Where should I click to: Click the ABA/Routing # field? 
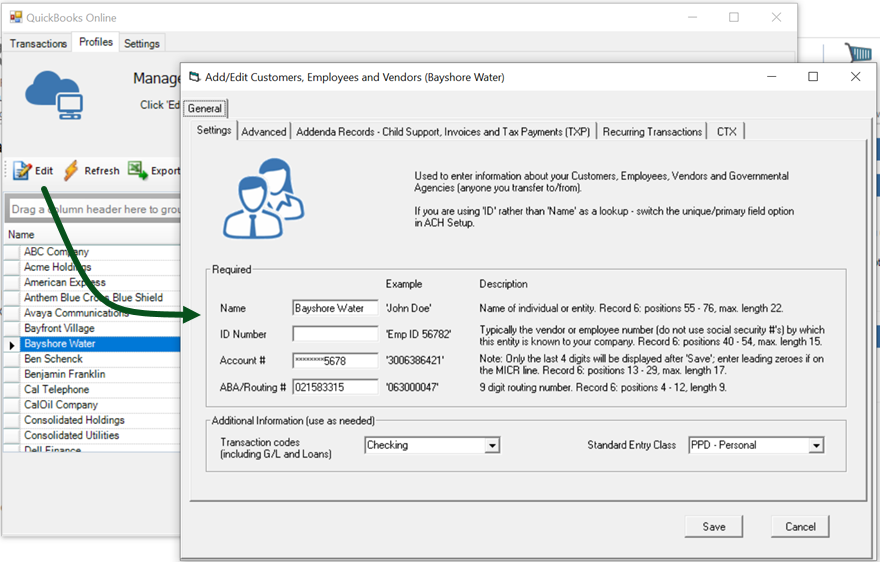[335, 387]
